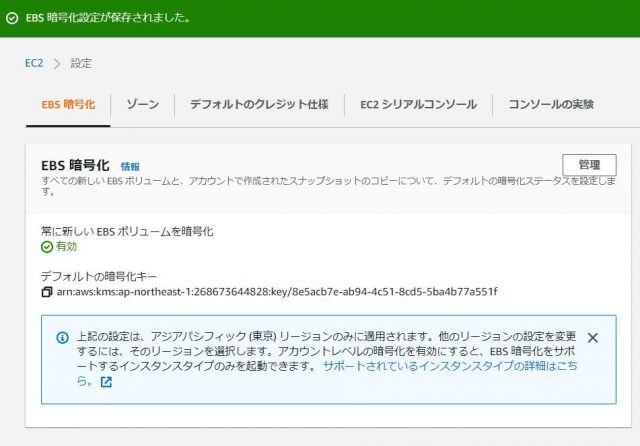Click the 管理 button
This screenshot has width=640, height=446.
589,165
